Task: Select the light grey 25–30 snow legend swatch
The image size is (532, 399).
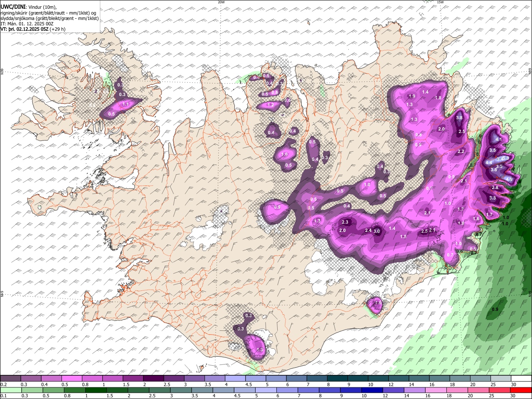Action: point(501,379)
